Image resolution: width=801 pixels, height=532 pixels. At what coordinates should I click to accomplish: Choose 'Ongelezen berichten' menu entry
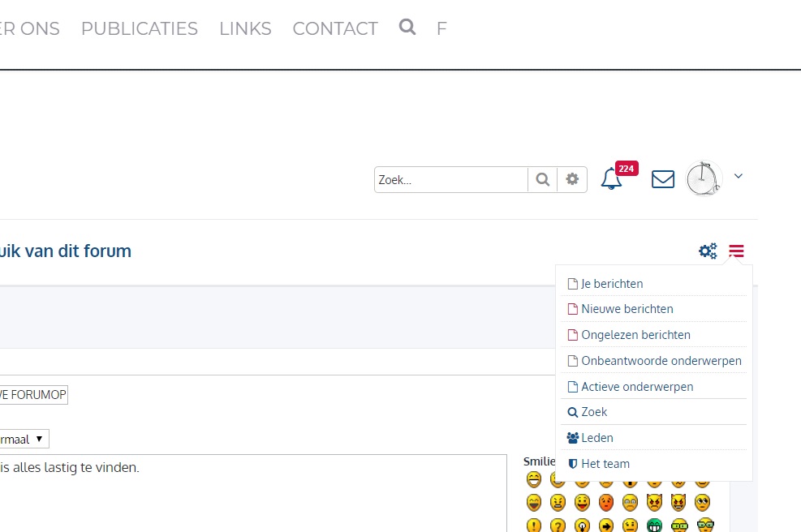(x=635, y=335)
